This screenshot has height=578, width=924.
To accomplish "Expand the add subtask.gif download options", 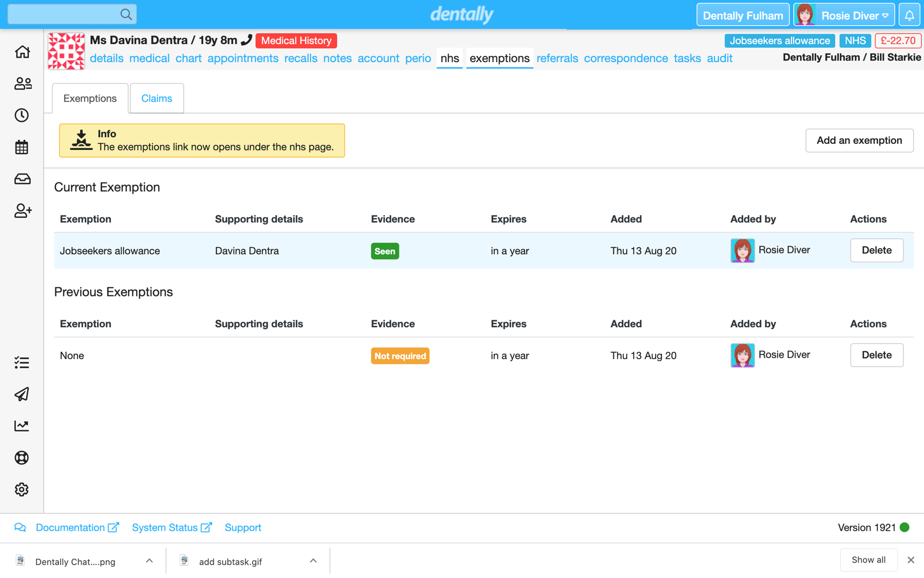I will (313, 561).
